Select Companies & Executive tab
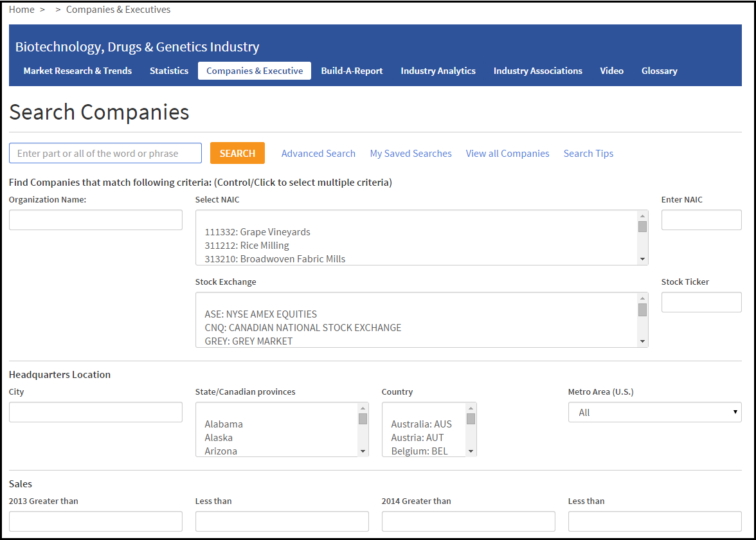 [255, 71]
